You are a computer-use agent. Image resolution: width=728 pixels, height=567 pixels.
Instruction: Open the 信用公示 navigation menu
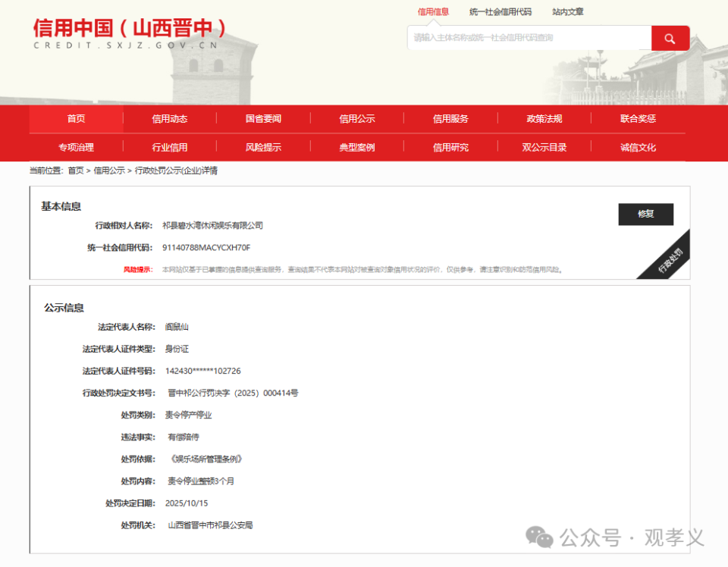356,118
